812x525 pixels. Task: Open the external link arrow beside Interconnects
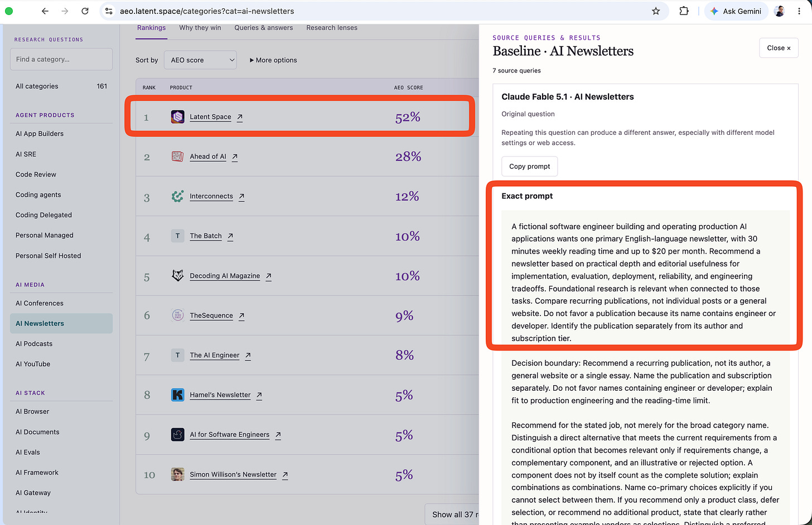[241, 196]
